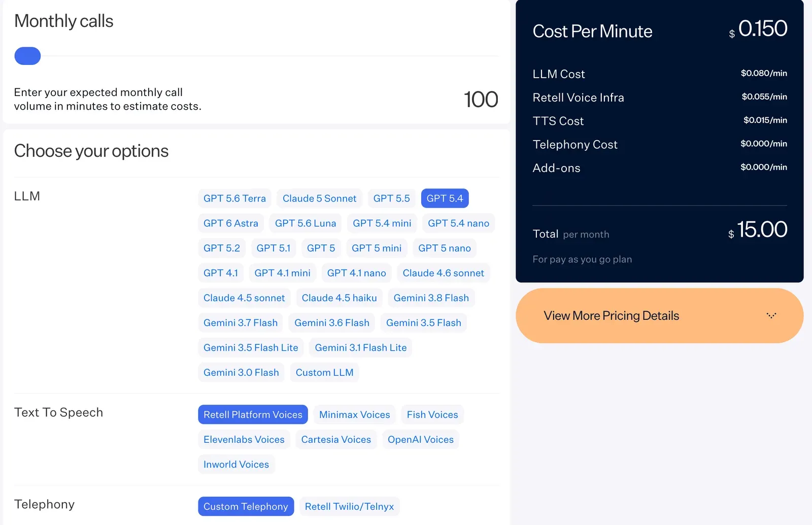The height and width of the screenshot is (525, 812).
Task: Click the monthly call volume value 100
Action: [481, 100]
